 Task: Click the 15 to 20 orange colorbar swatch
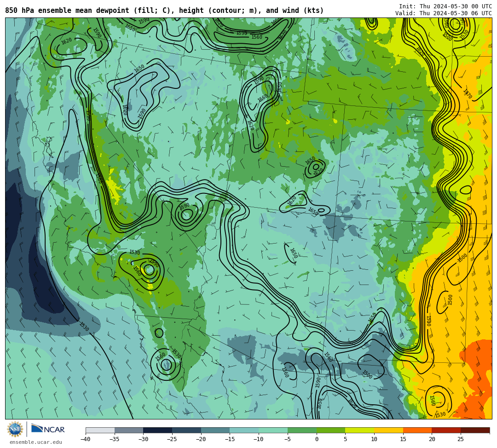tap(417, 430)
